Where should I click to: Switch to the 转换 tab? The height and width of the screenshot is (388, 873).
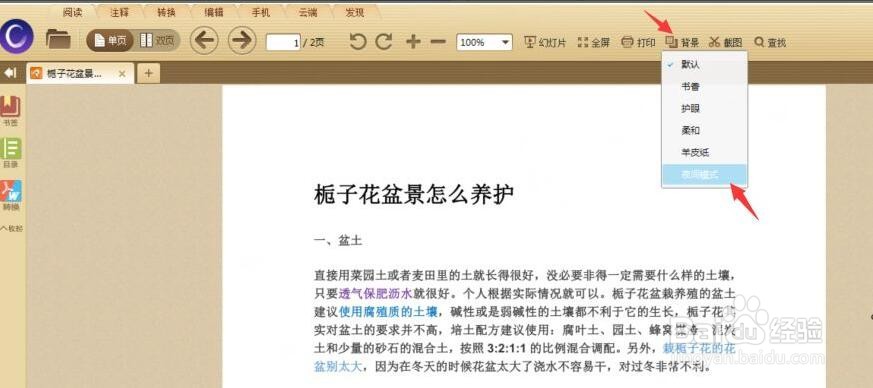[166, 12]
